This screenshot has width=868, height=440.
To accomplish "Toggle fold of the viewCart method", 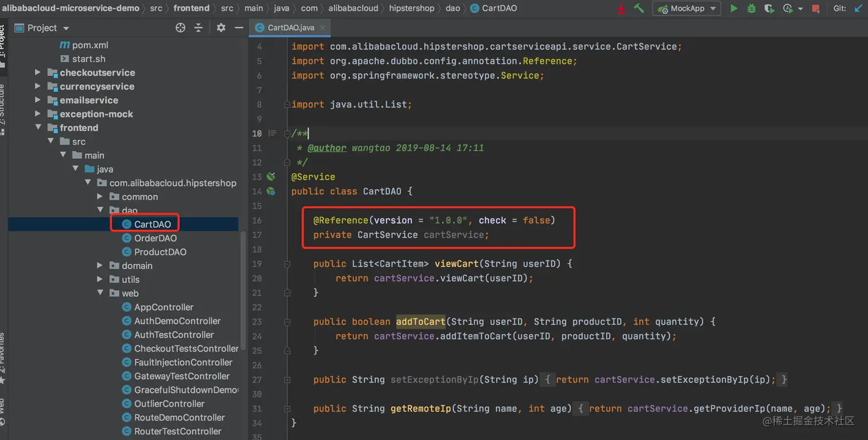I will 286,264.
